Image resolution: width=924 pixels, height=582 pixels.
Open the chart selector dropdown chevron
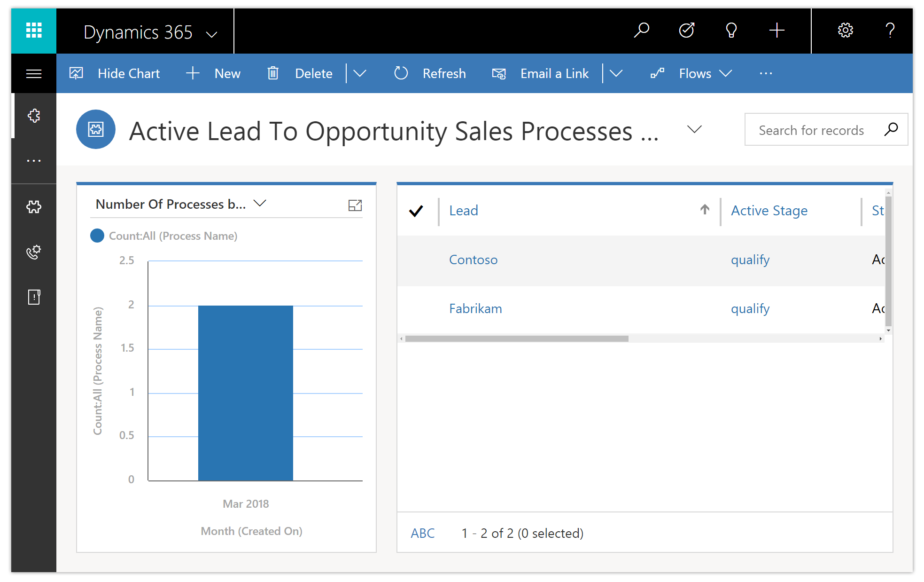260,203
